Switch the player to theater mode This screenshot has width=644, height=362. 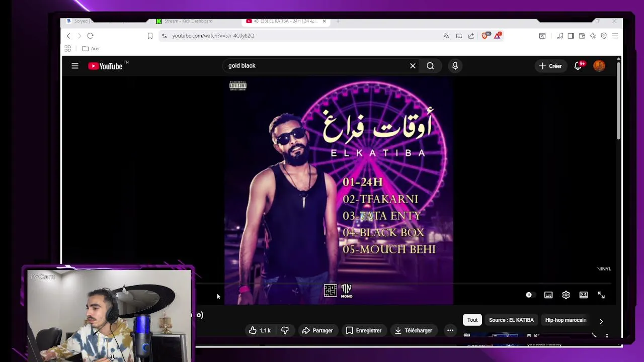coord(584,295)
